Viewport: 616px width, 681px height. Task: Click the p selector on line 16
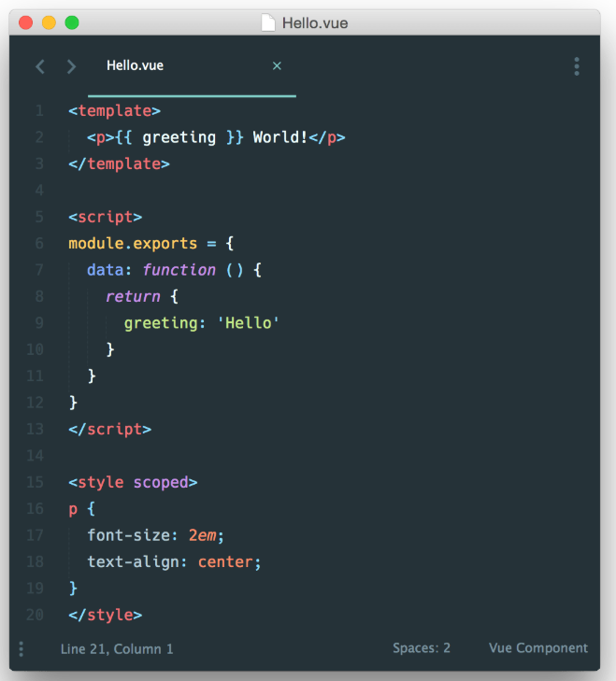(x=73, y=509)
